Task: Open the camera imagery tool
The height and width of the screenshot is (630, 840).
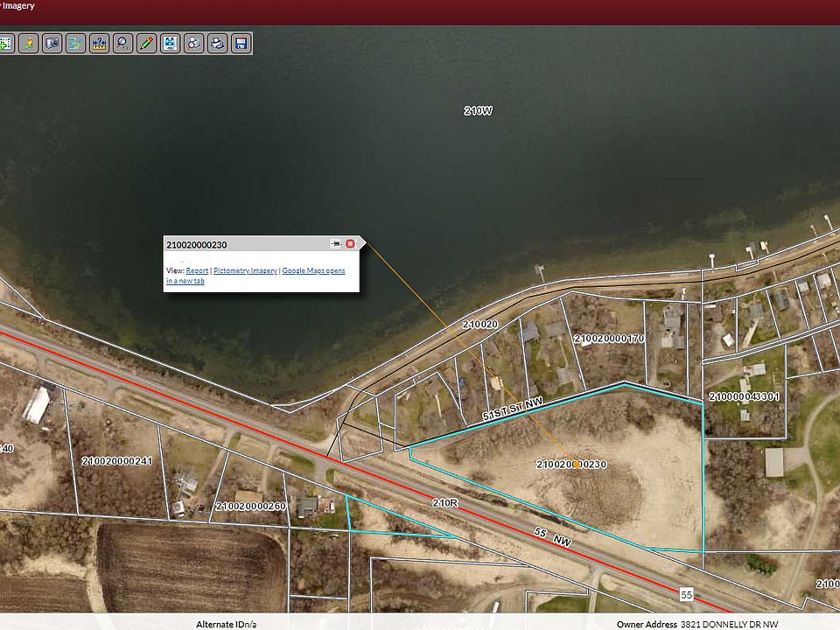Action: click(52, 43)
